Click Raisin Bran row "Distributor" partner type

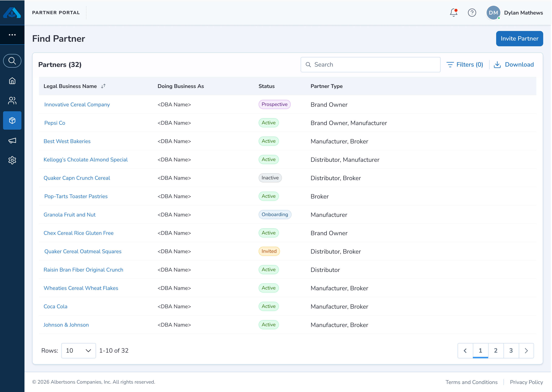click(325, 270)
